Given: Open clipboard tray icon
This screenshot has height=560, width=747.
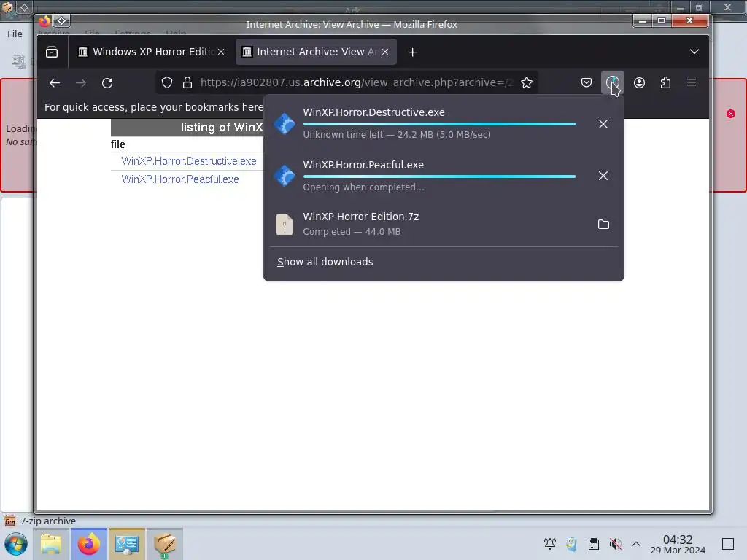Looking at the screenshot, I should click(594, 543).
